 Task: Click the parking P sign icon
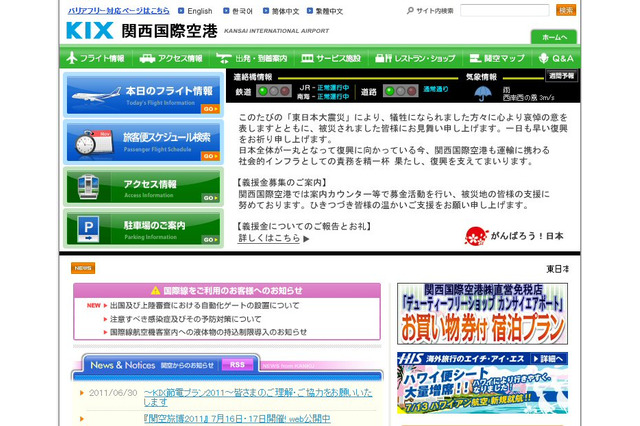(88, 229)
